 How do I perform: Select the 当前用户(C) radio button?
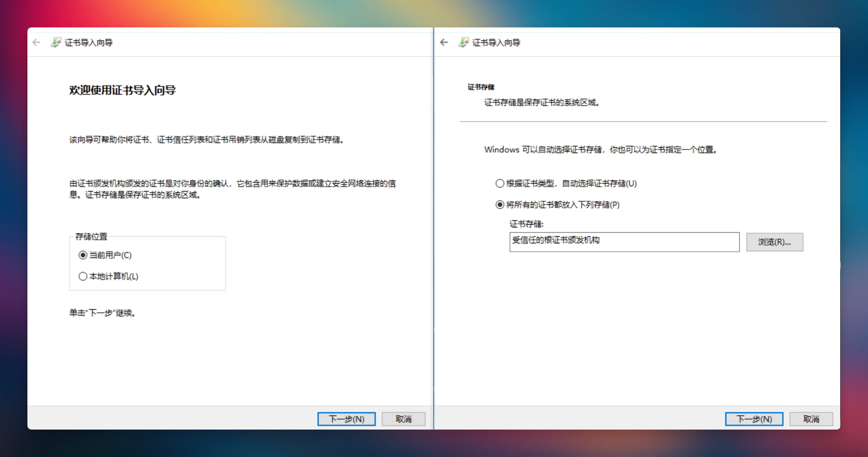(x=83, y=255)
